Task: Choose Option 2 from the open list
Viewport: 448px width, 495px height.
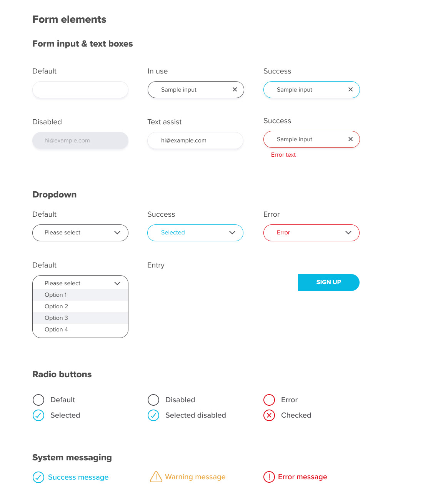Action: [56, 306]
